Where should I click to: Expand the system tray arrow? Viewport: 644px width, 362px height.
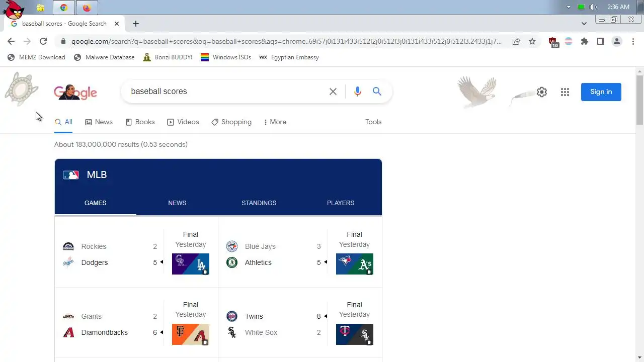click(x=569, y=7)
